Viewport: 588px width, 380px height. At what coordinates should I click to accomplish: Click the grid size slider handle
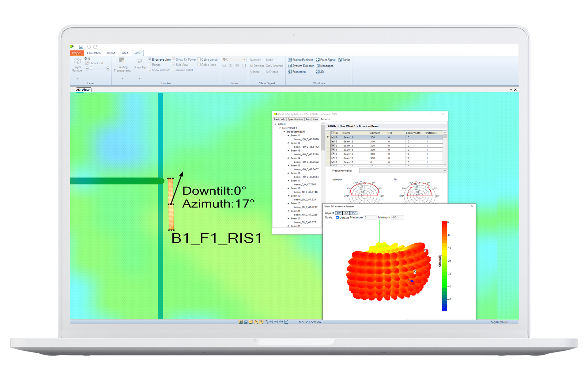point(91,68)
